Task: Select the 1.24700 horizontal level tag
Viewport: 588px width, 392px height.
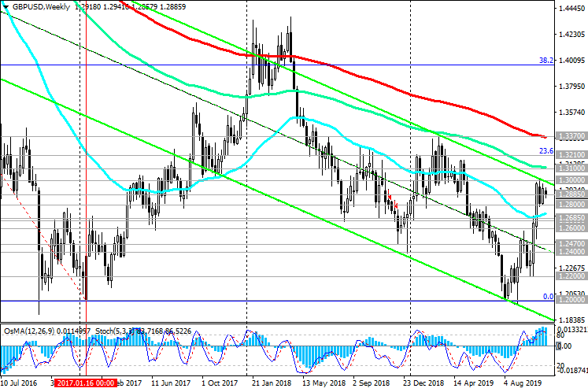Action: (x=571, y=244)
